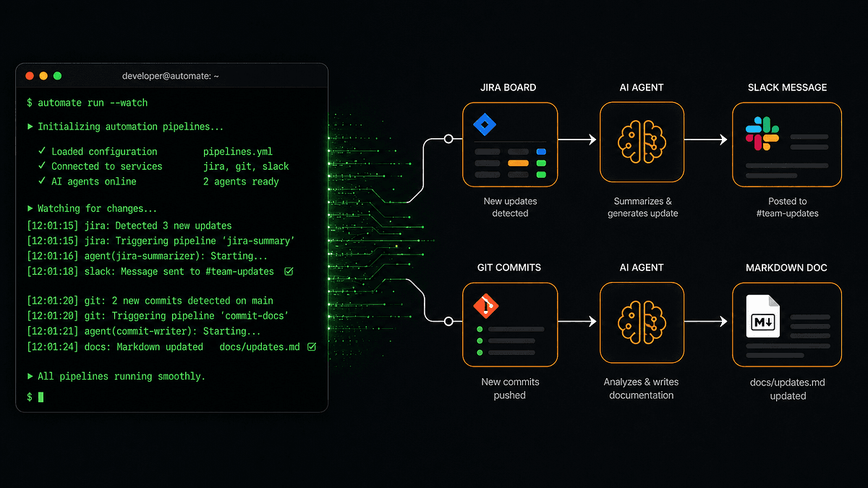Click the caption 'Analyzes & writes documentation'
This screenshot has height=488, width=868.
point(642,388)
